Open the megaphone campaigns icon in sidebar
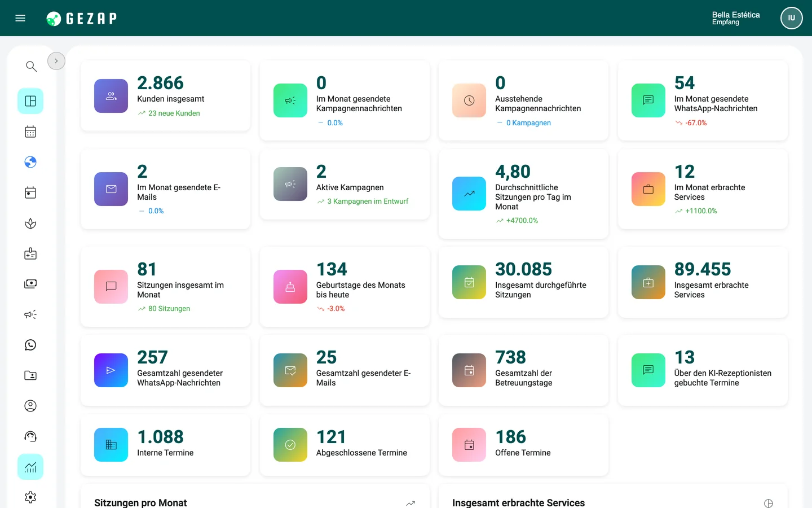The image size is (812, 508). tap(30, 314)
